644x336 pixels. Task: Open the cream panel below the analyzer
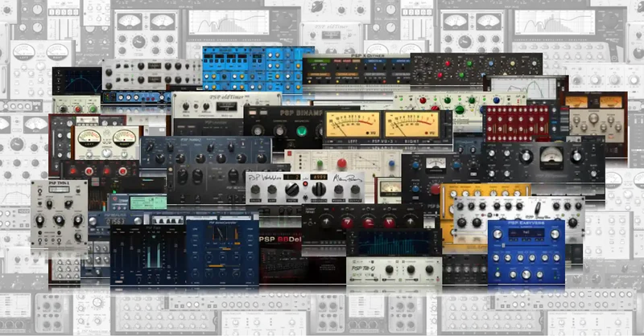[x=394, y=271]
